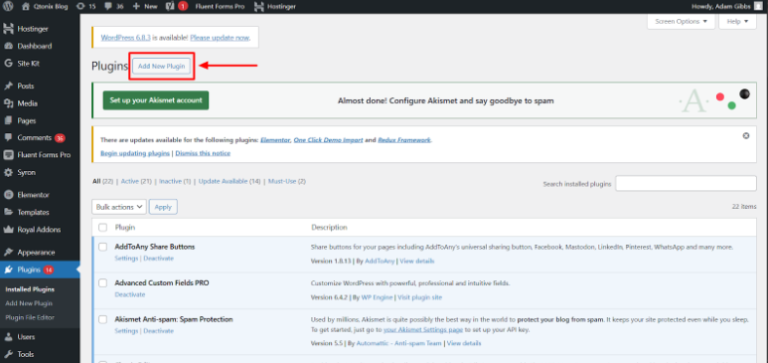Open the Yoast icon with red badge

169,6
